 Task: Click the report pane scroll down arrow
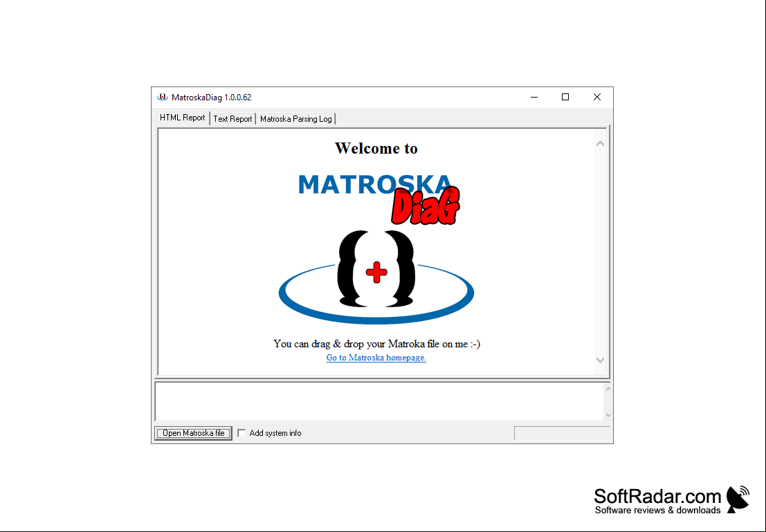tap(601, 360)
